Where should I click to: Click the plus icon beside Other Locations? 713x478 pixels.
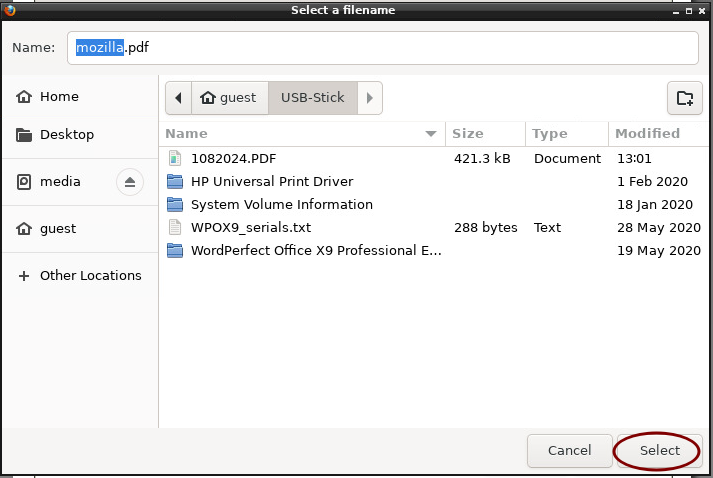click(24, 276)
